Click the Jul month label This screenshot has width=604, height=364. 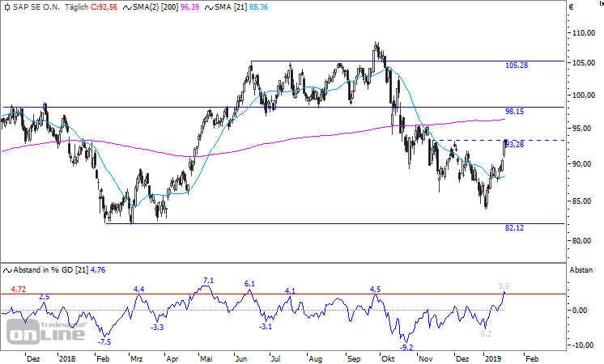coord(275,358)
